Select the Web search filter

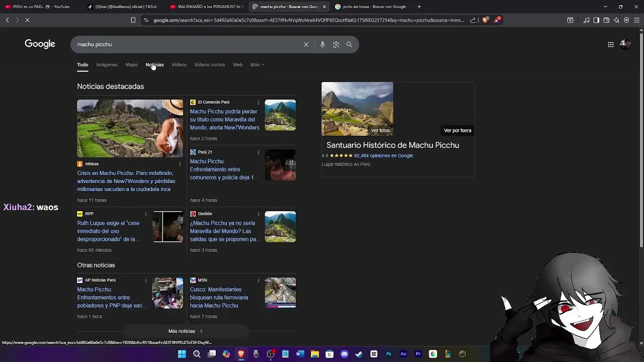pyautogui.click(x=237, y=64)
